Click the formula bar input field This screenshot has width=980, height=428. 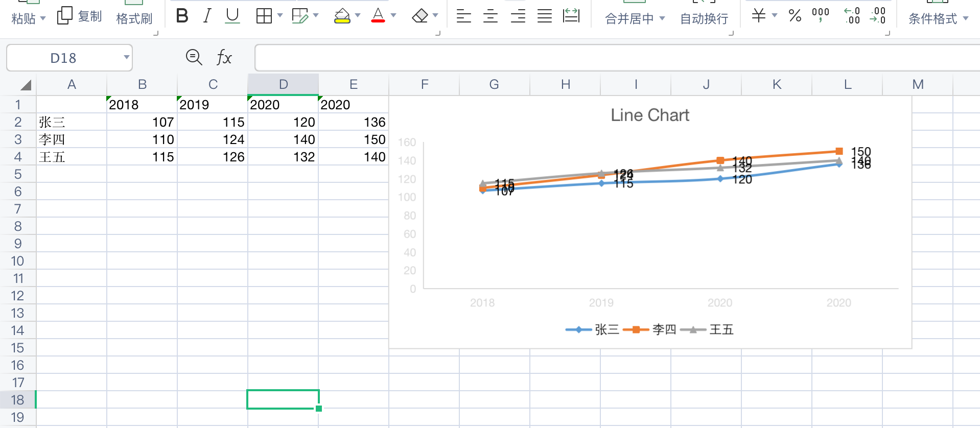coord(617,57)
